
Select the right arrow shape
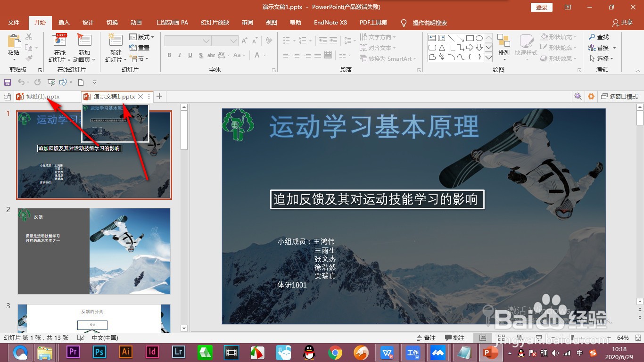[470, 48]
